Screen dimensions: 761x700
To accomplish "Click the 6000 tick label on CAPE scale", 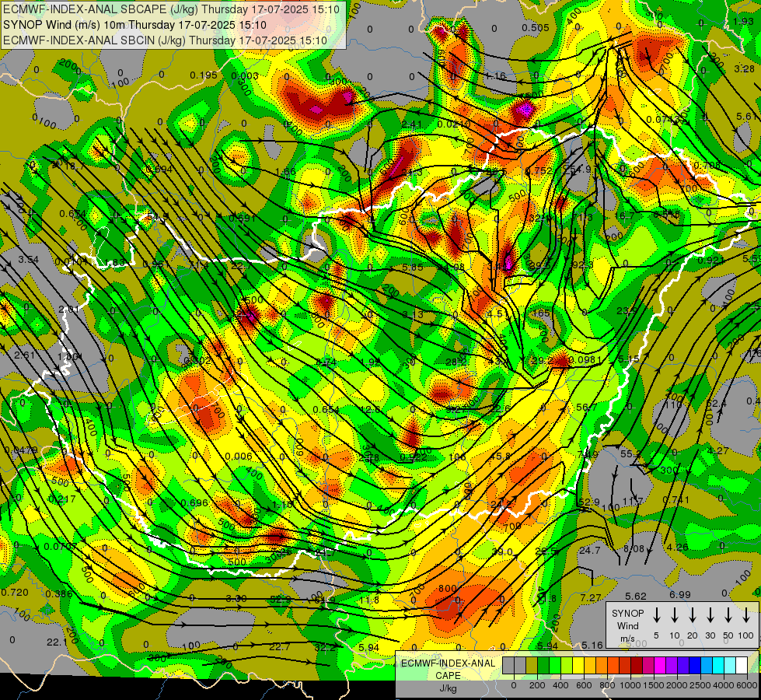I will (x=747, y=685).
